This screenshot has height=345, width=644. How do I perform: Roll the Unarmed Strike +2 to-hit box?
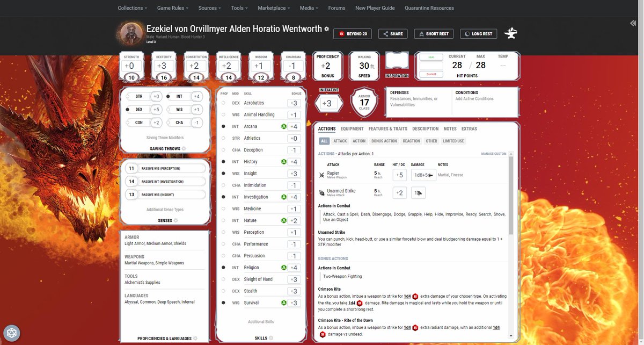(399, 192)
